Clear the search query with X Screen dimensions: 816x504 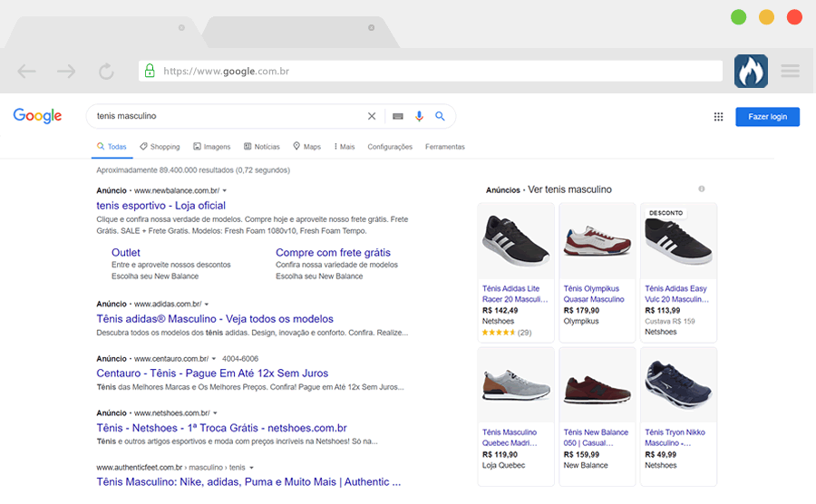(372, 116)
